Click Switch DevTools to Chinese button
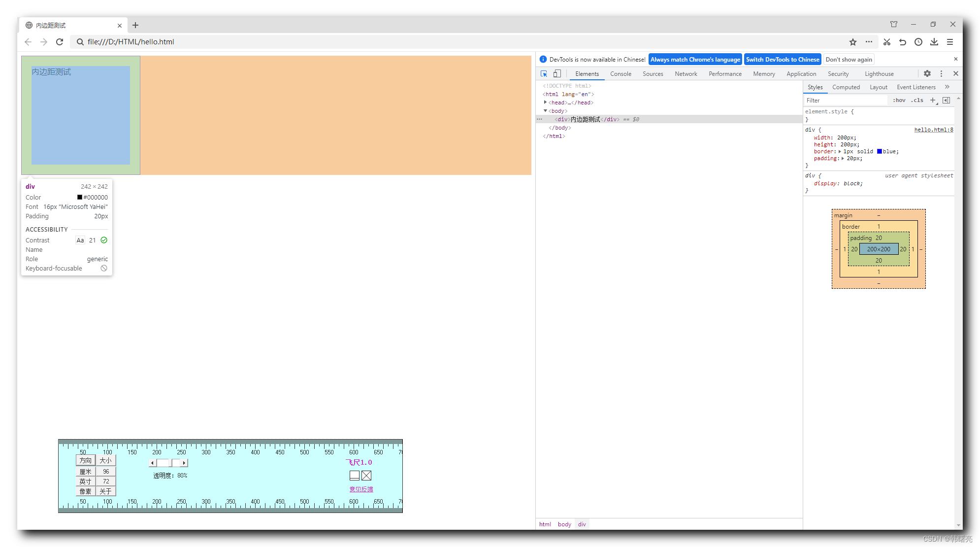 [x=783, y=60]
